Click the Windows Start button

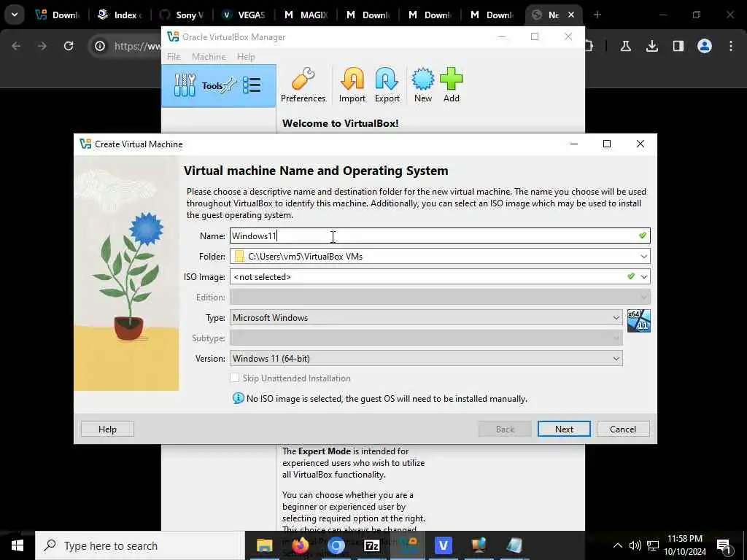tap(18, 545)
